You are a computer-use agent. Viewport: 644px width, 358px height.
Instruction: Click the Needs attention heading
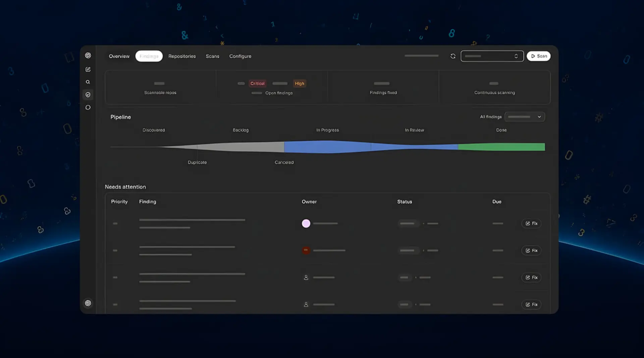point(125,187)
